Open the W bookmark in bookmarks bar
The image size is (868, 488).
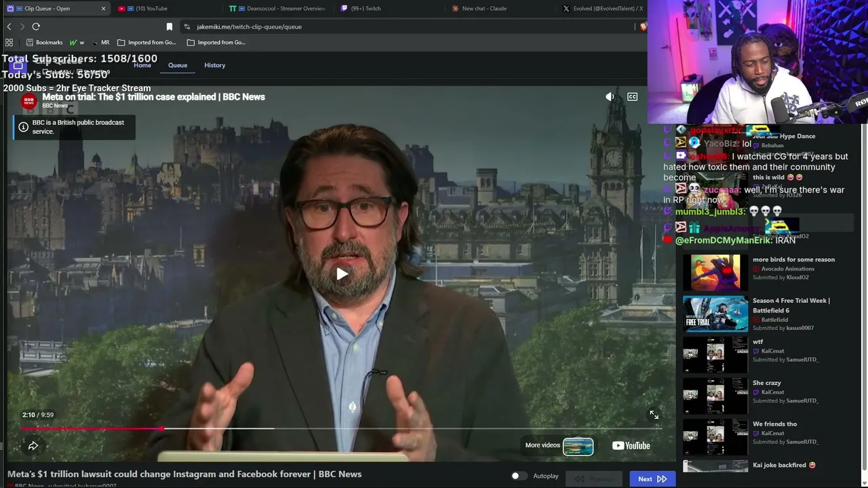[77, 42]
